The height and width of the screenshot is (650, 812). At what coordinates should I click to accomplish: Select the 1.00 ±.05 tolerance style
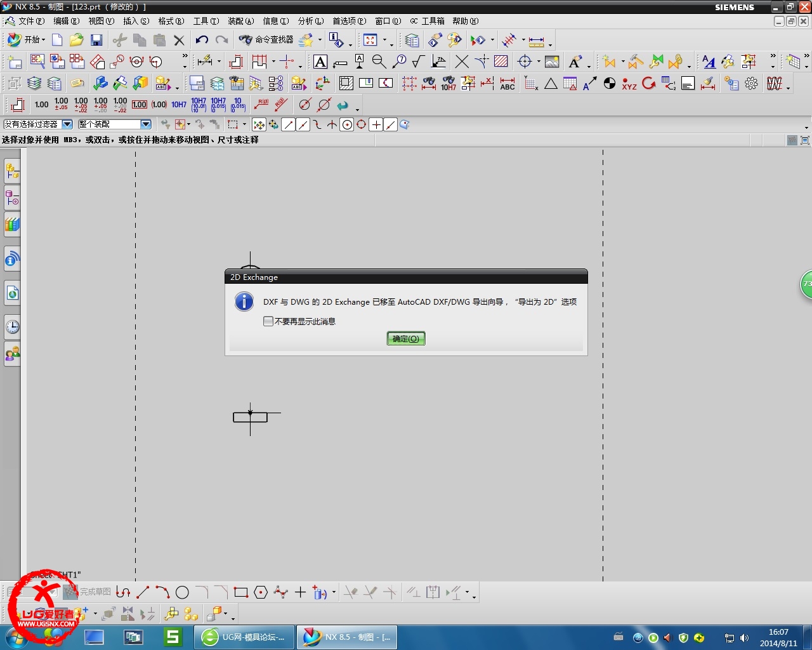(x=62, y=105)
